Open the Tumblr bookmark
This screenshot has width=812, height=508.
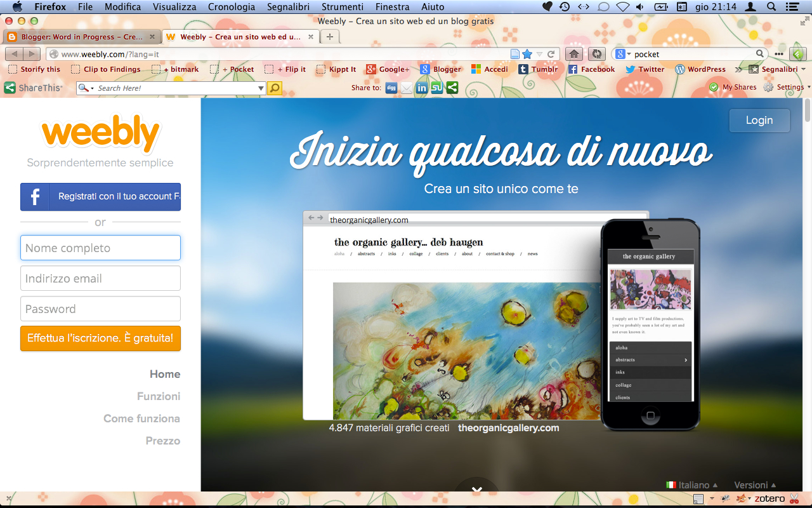pos(538,69)
